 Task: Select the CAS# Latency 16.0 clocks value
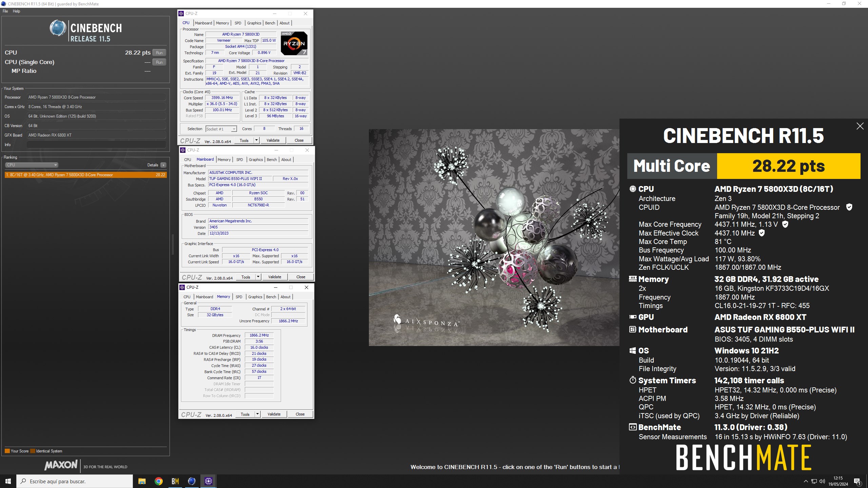tap(259, 347)
